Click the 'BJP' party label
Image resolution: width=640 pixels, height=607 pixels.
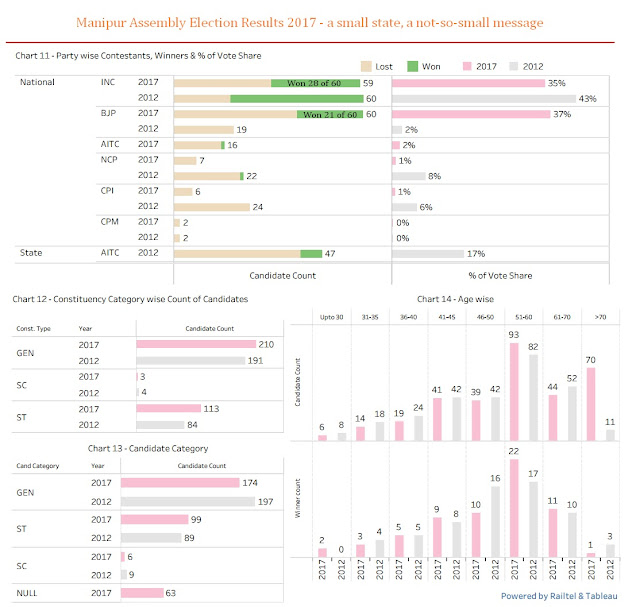click(x=109, y=113)
